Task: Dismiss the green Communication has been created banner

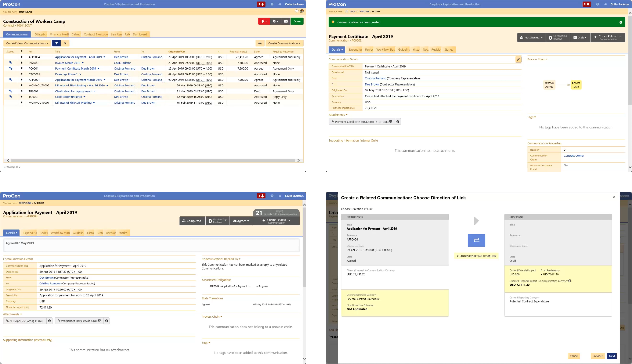Action: [621, 22]
